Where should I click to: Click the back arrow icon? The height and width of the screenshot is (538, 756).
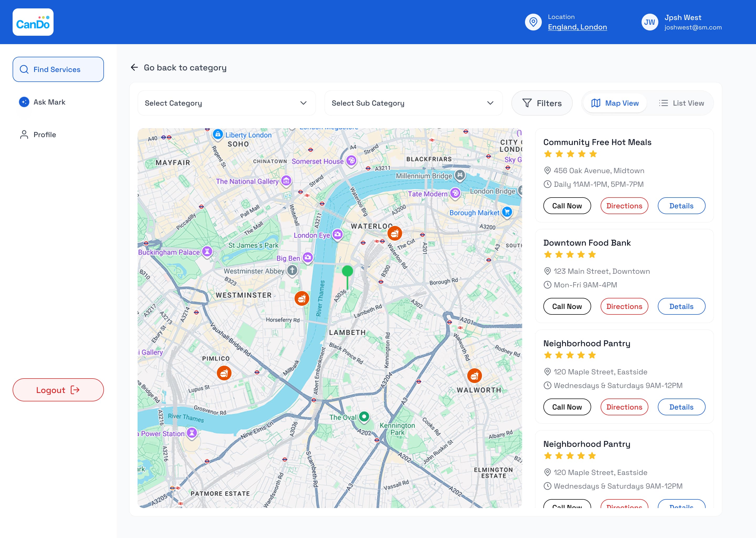click(134, 68)
